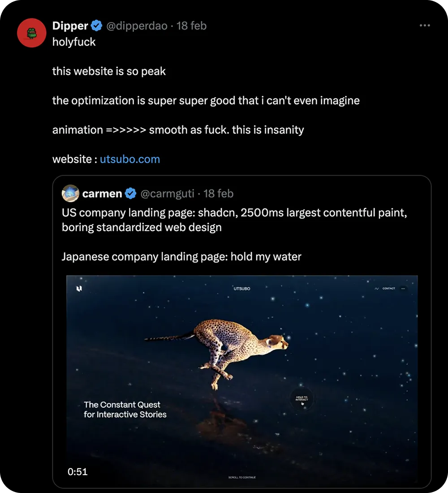The height and width of the screenshot is (493, 448).
Task: Click Dipper's blue verified badge
Action: 96,26
